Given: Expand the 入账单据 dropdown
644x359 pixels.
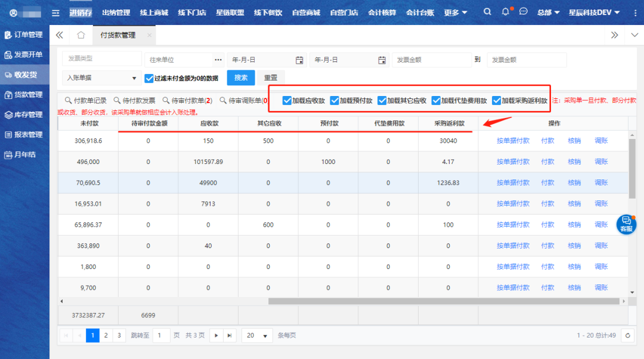Looking at the screenshot, I should (x=101, y=78).
